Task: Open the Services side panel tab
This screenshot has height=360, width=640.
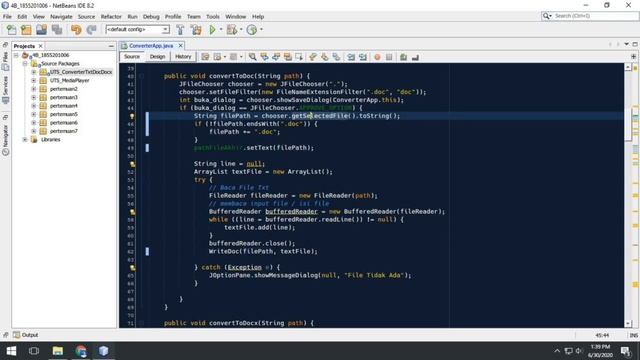Action: tap(5, 90)
